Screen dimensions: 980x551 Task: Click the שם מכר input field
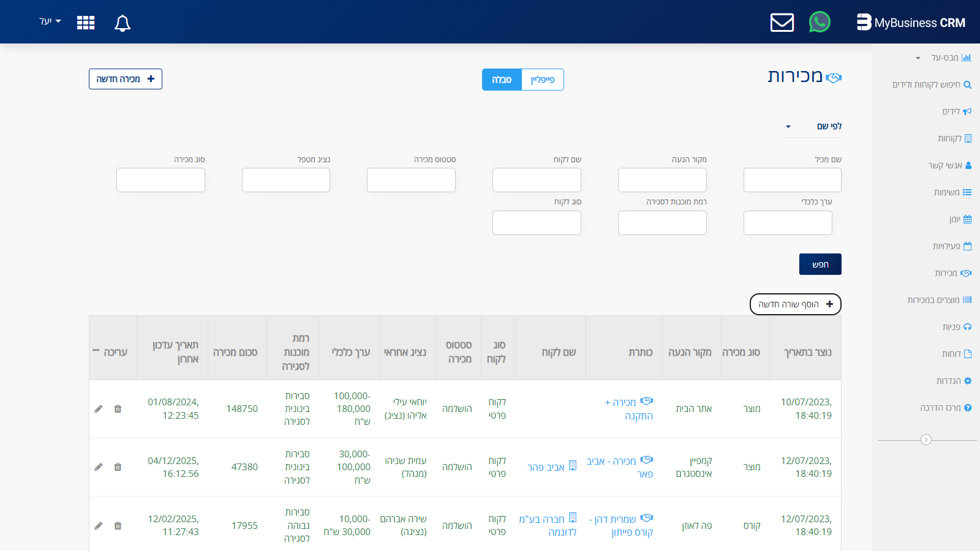point(792,180)
